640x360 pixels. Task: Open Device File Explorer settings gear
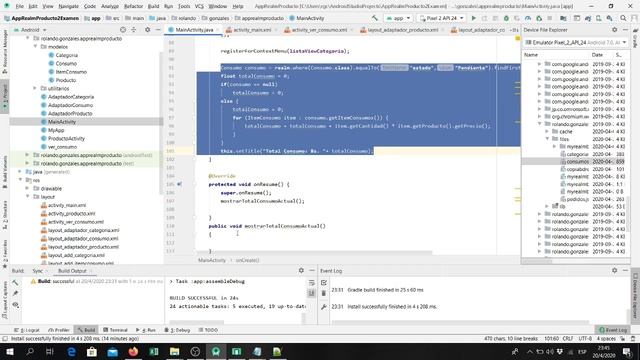(614, 30)
